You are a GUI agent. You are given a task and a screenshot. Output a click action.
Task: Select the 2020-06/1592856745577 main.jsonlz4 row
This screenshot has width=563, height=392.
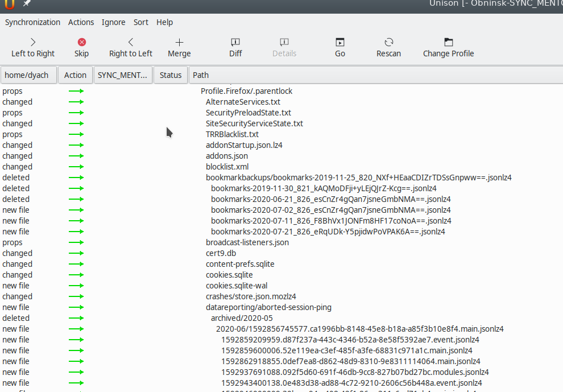pos(281,329)
